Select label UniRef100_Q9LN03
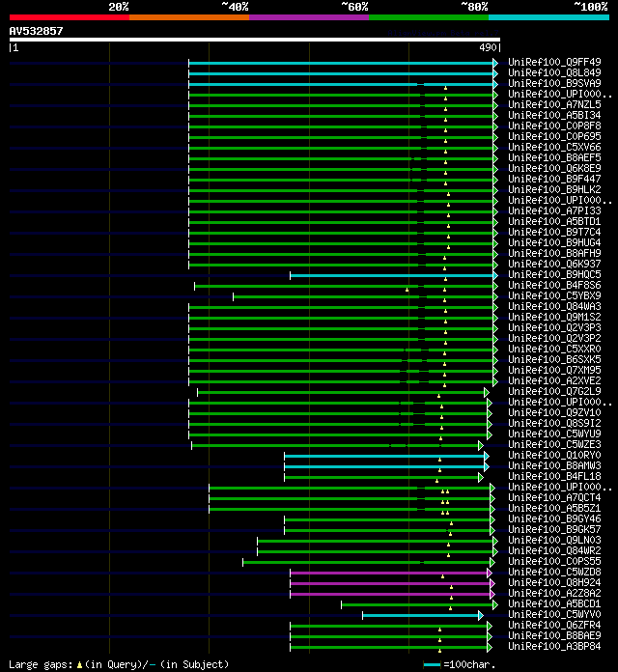The image size is (618, 672). tap(554, 540)
